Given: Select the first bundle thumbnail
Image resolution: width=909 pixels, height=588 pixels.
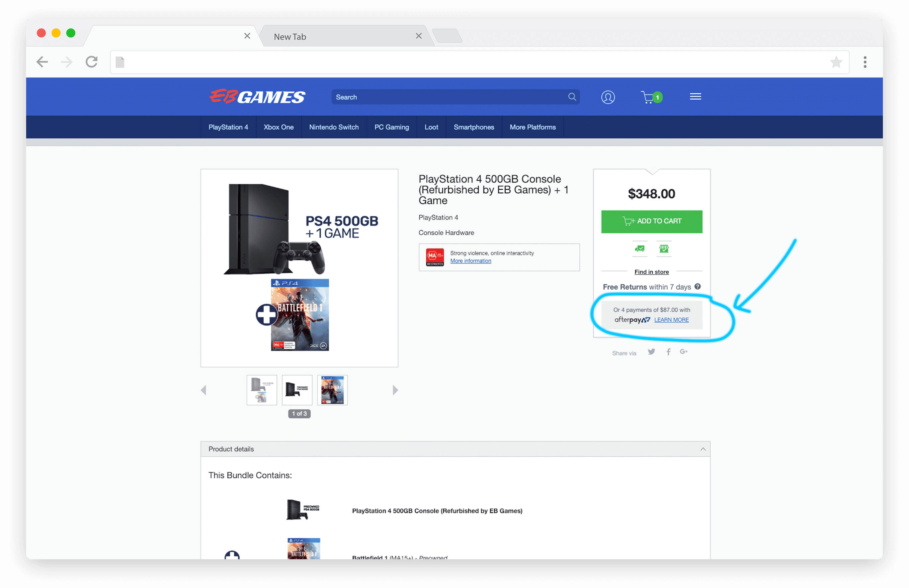Looking at the screenshot, I should [x=262, y=390].
